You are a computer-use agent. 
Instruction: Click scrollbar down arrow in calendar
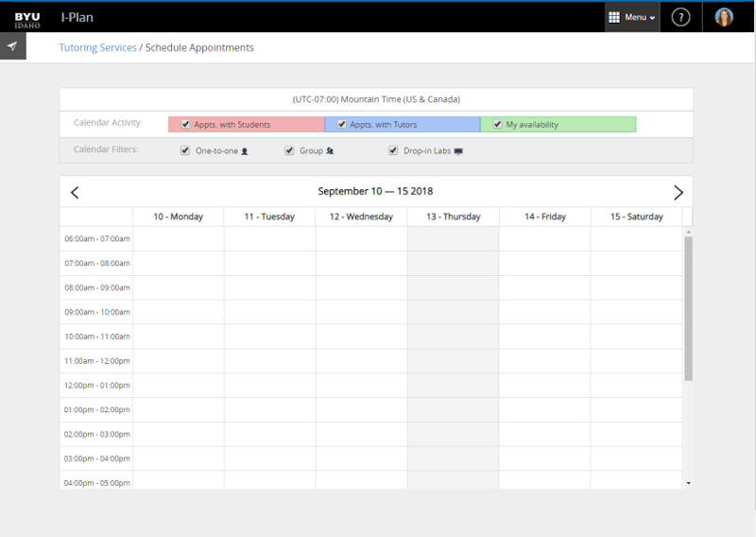[688, 482]
